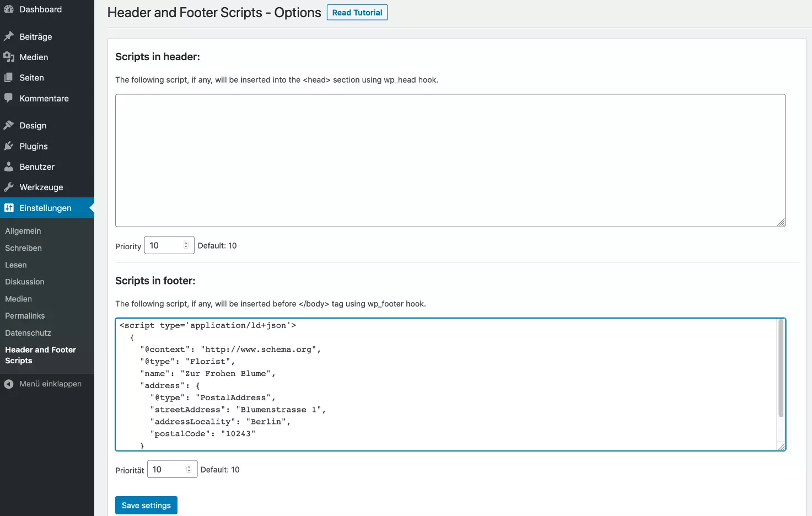The image size is (812, 516).
Task: Click "Default: 10" text beside header Priority
Action: click(x=217, y=246)
